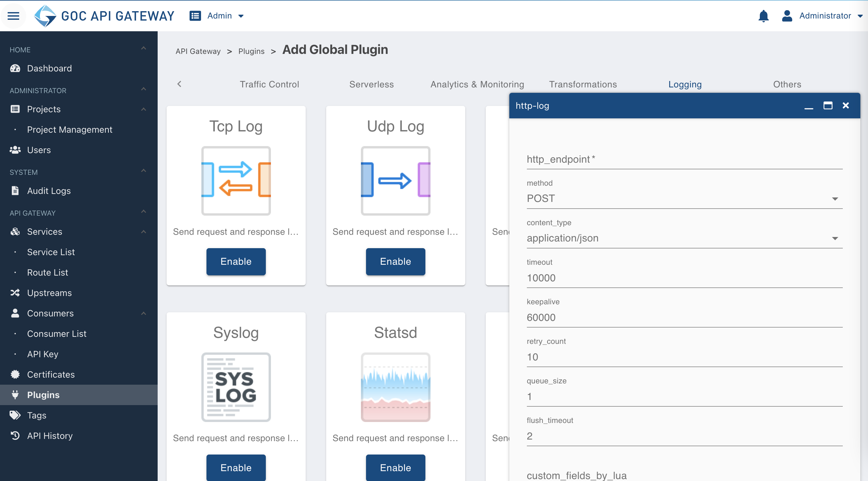
Task: Click the Upstreams shuffle icon
Action: click(15, 293)
